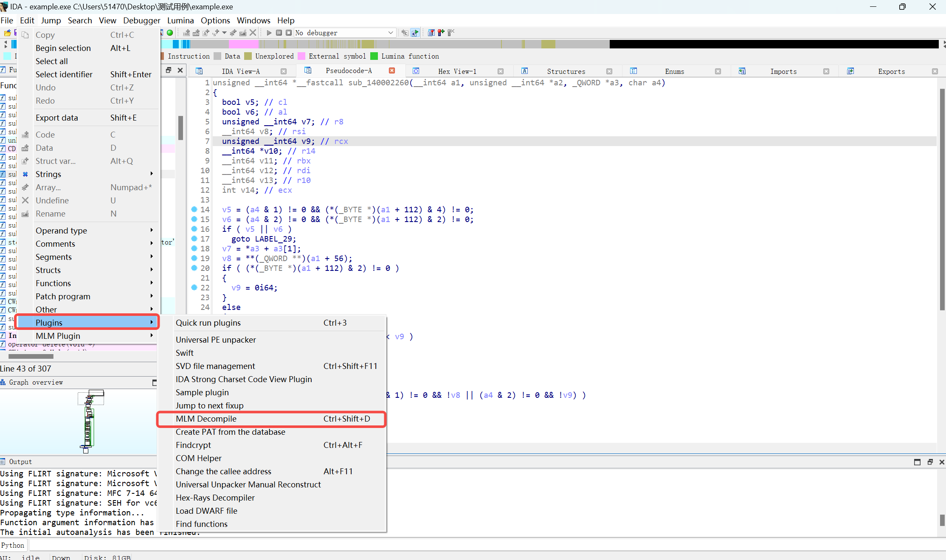The width and height of the screenshot is (946, 560).
Task: Expand the Structs submenu
Action: click(88, 270)
